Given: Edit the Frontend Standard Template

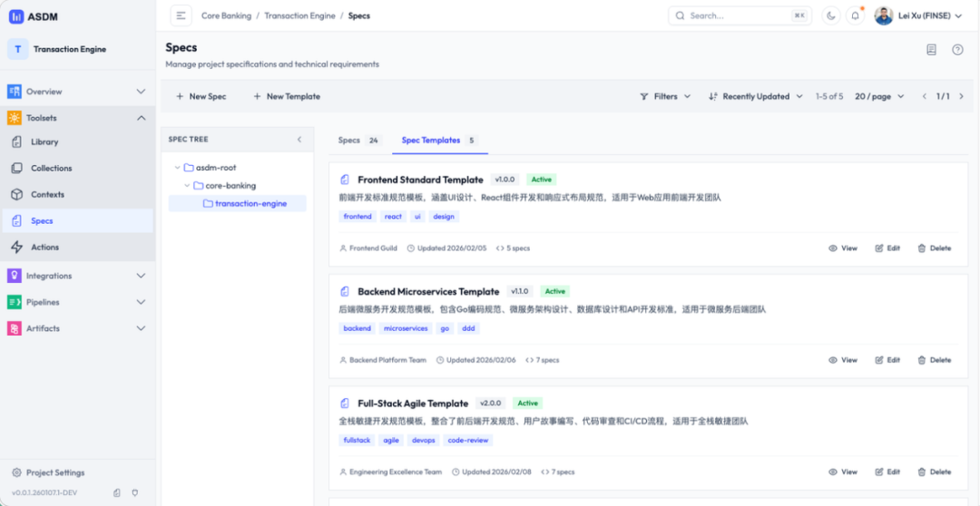Looking at the screenshot, I should pos(887,248).
